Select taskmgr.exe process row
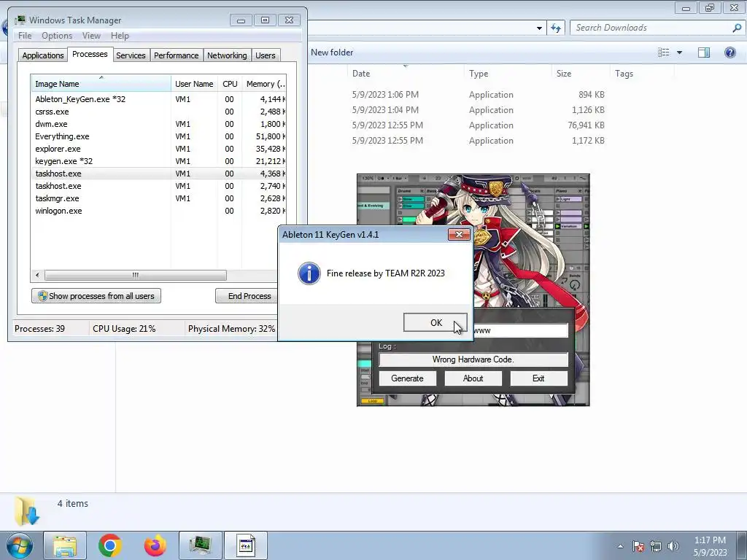 coord(158,198)
